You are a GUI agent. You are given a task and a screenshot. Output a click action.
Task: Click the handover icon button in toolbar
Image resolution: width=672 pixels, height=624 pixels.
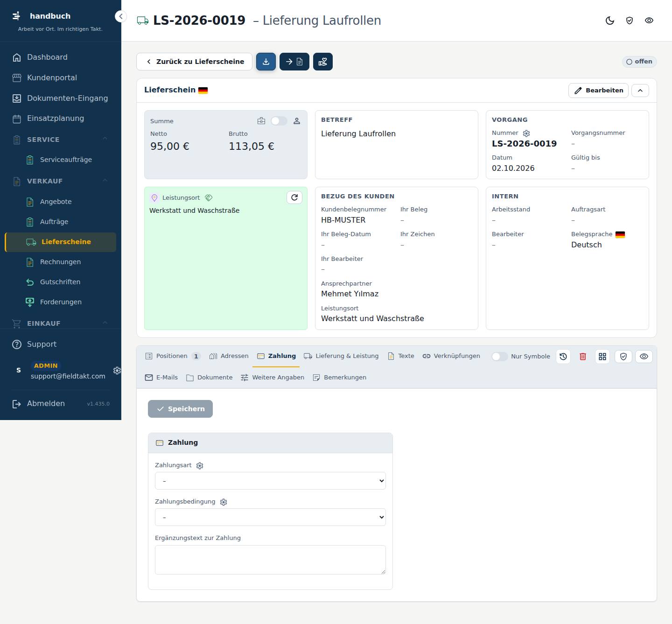coord(323,62)
